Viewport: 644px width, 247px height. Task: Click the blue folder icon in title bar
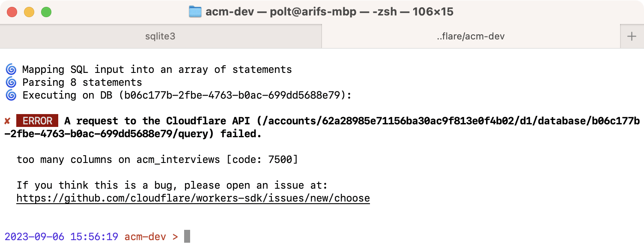coord(195,12)
